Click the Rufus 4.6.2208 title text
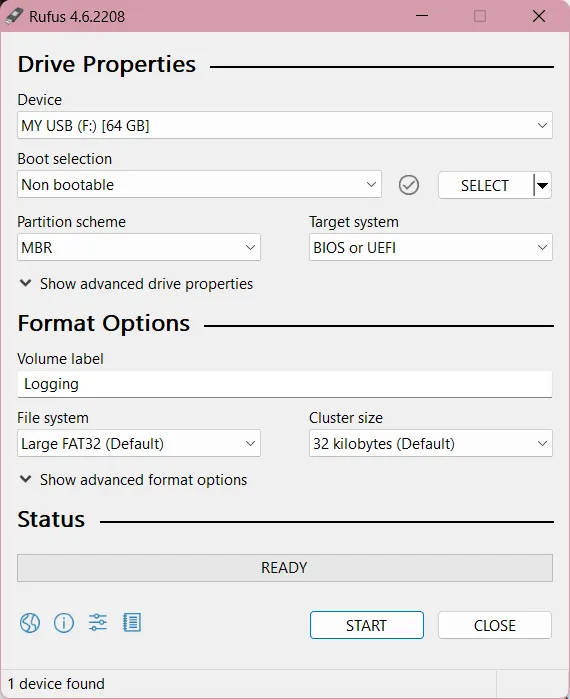Image resolution: width=570 pixels, height=699 pixels. coord(77,17)
